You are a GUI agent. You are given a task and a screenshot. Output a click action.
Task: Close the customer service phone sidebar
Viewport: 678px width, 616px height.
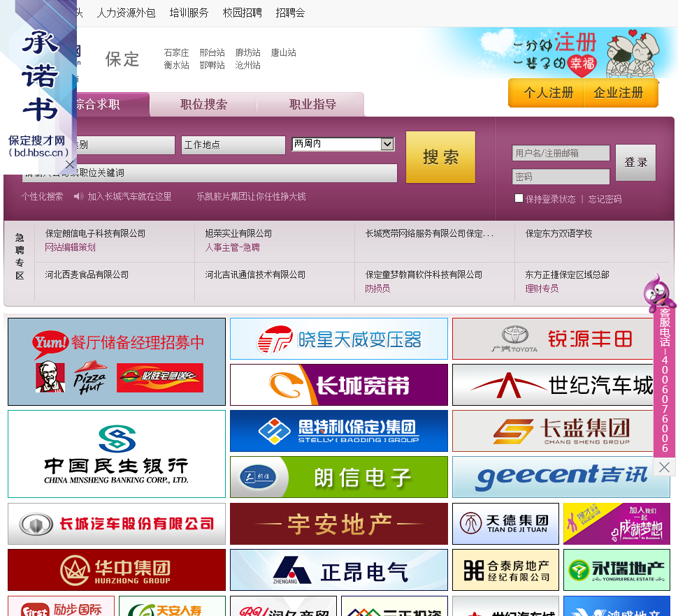point(664,467)
